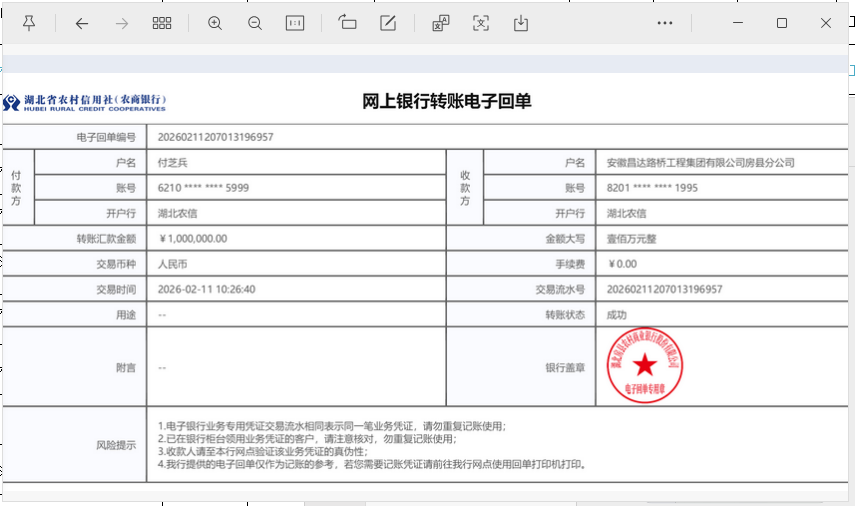Click the receipt number 20260211207013196957 at top
This screenshot has width=855, height=506.
216,137
